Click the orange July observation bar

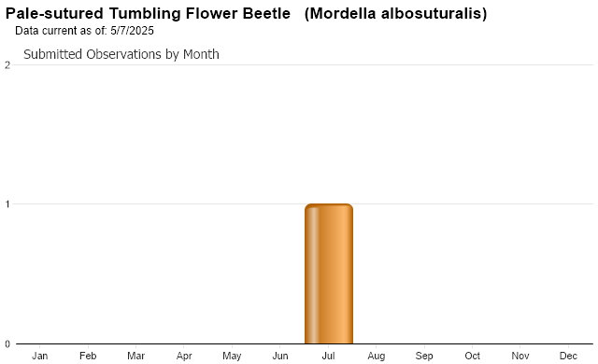pyautogui.click(x=328, y=273)
